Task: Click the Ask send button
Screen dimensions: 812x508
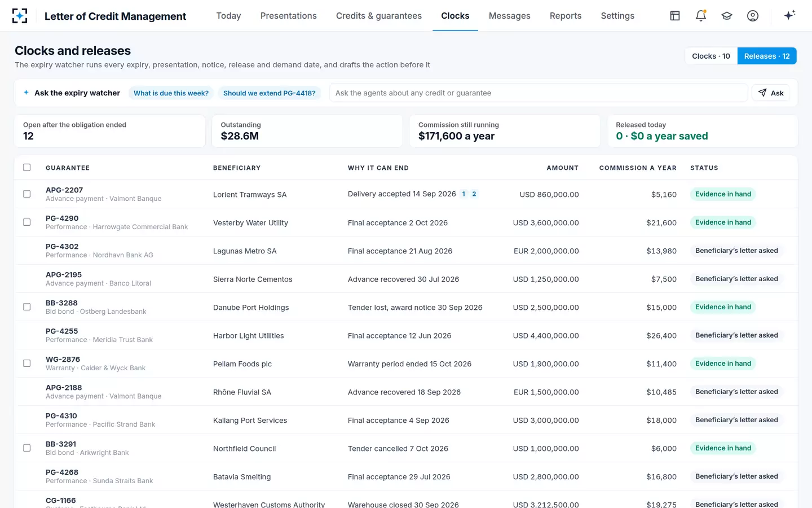Action: 771,93
